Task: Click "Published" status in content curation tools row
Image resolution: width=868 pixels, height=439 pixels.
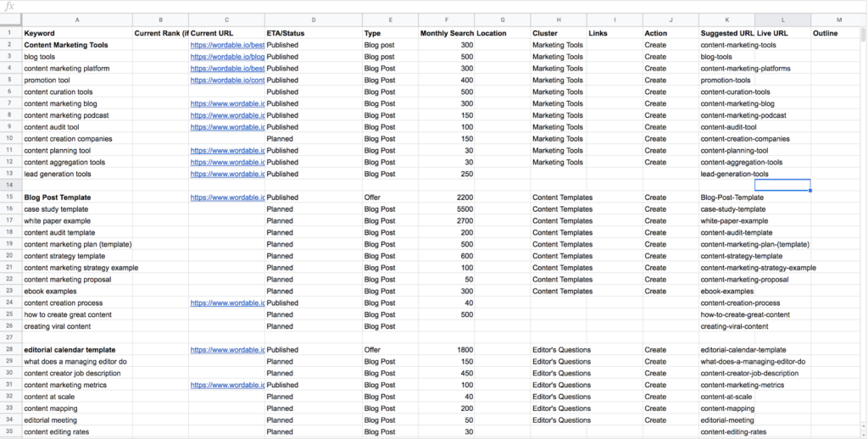Action: 314,92
